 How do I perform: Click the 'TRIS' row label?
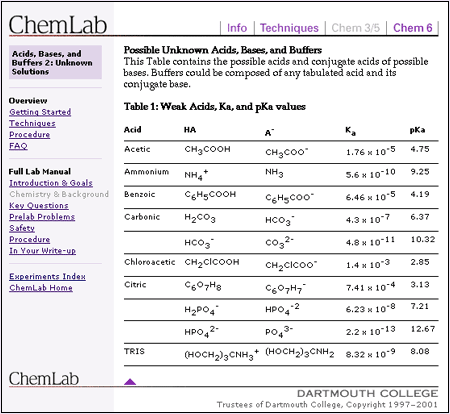[134, 351]
